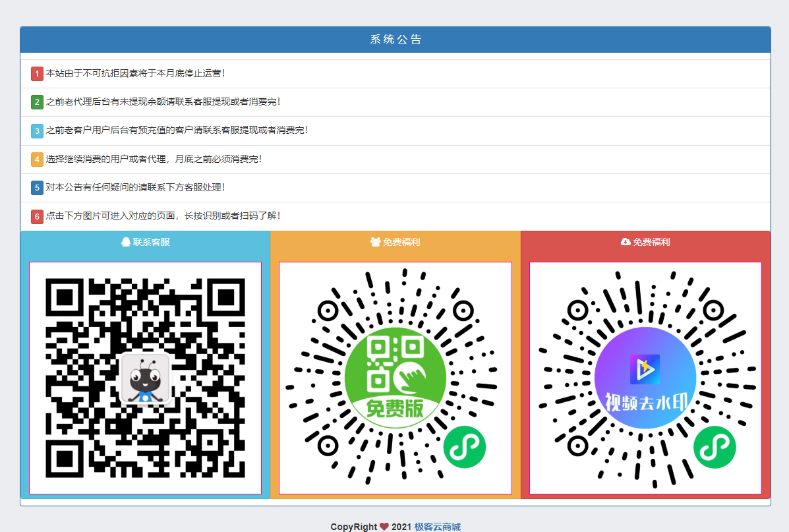Select announcement about 老代理后台 unwithdrawn balance
The image size is (789, 532).
pyautogui.click(x=163, y=102)
